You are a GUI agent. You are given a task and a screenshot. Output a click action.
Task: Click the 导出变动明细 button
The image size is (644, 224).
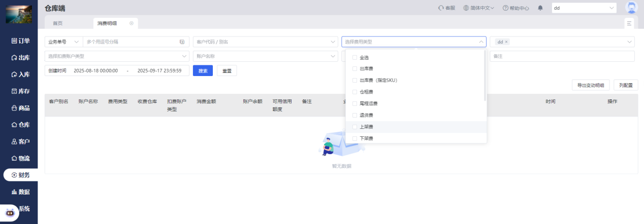click(x=590, y=85)
